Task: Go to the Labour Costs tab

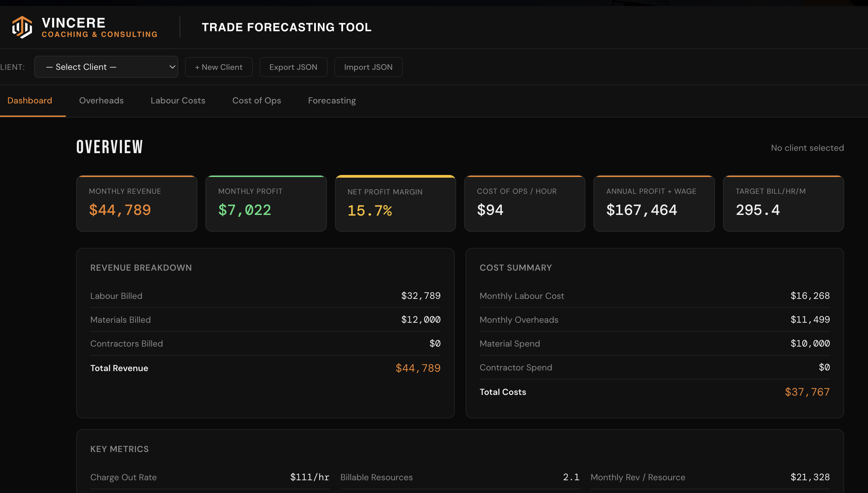Action: [x=178, y=100]
